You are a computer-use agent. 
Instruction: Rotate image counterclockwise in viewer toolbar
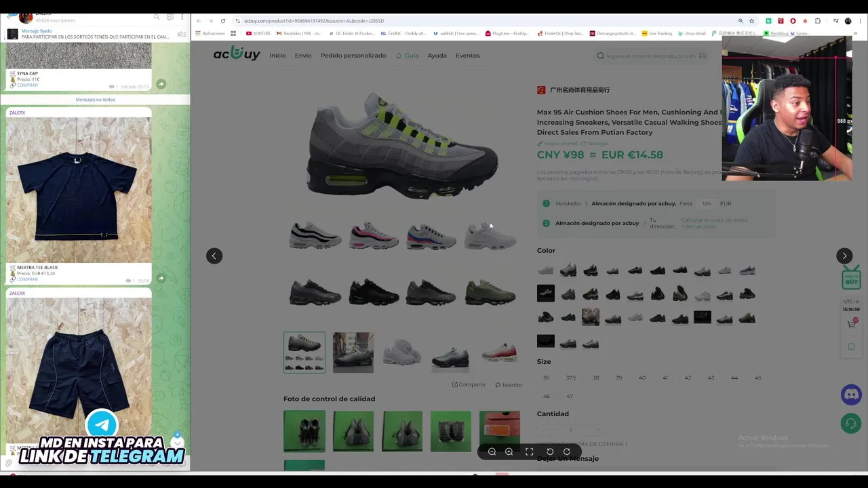click(550, 451)
